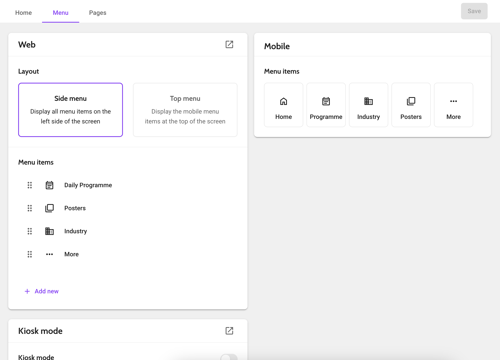
Task: Grab the drag handle beside Daily Programme
Action: [30, 185]
